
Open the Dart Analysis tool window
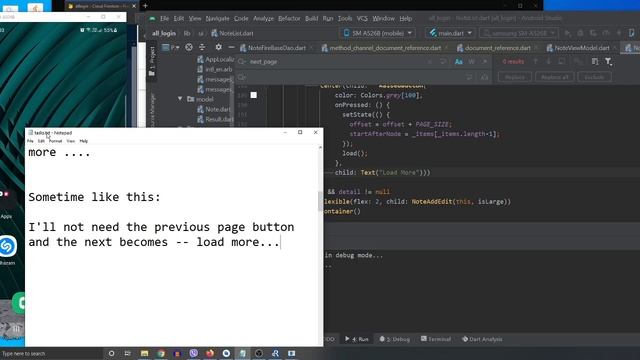pyautogui.click(x=482, y=339)
